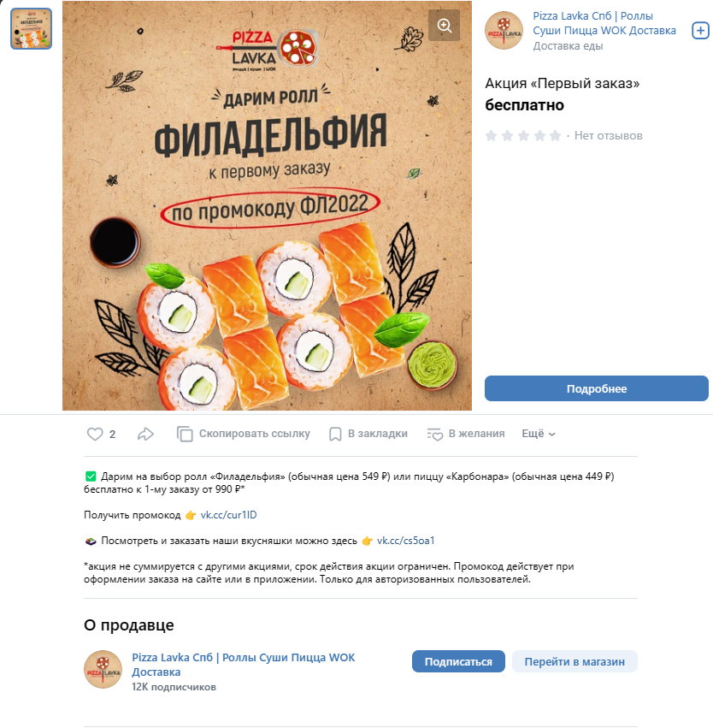Viewport: 713px width, 728px height.
Task: Click the main Филадельфия promo image
Action: (x=267, y=205)
